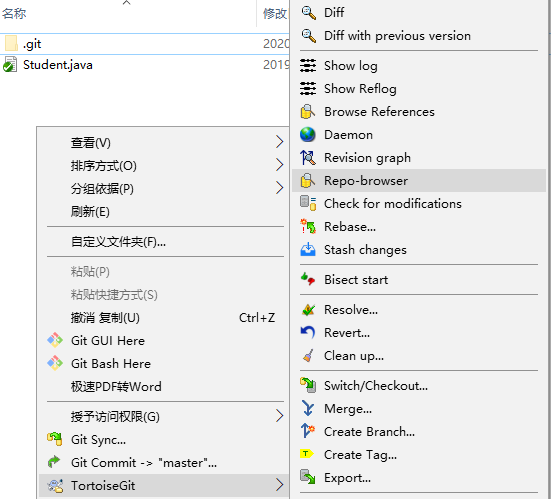Click the Git Commit green arrow icon
Image resolution: width=551 pixels, height=499 pixels.
[x=54, y=462]
